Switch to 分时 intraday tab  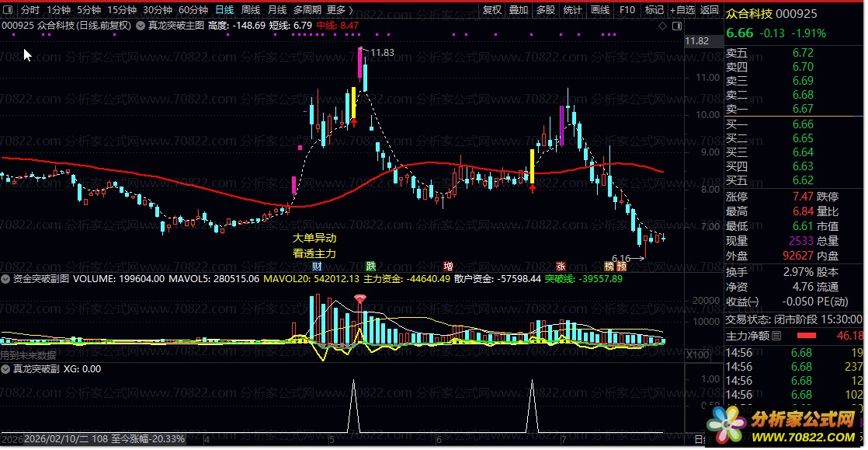[30, 9]
